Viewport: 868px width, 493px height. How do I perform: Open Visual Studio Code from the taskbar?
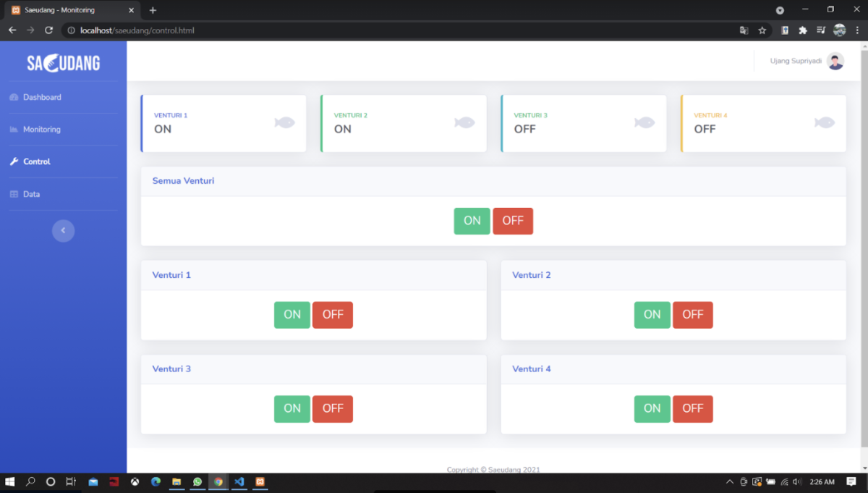239,481
